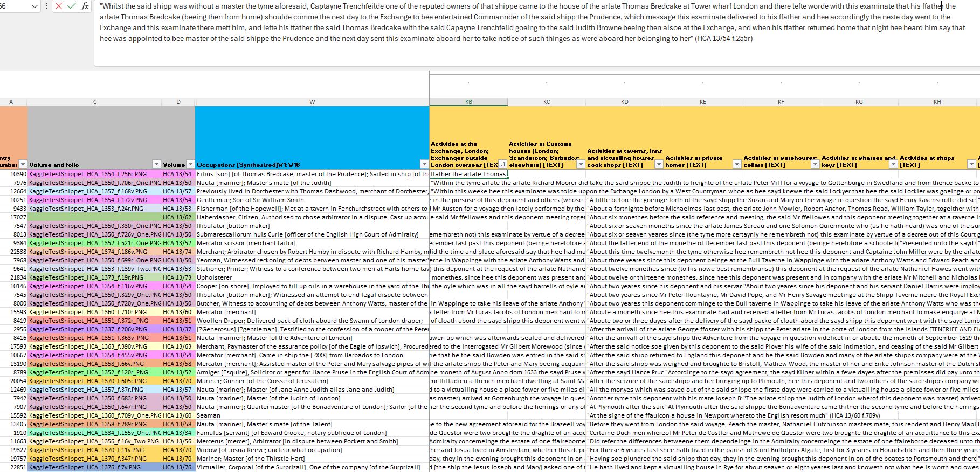Open filter for Activities at taverns column
This screenshot has height=472, width=980.
click(x=659, y=164)
